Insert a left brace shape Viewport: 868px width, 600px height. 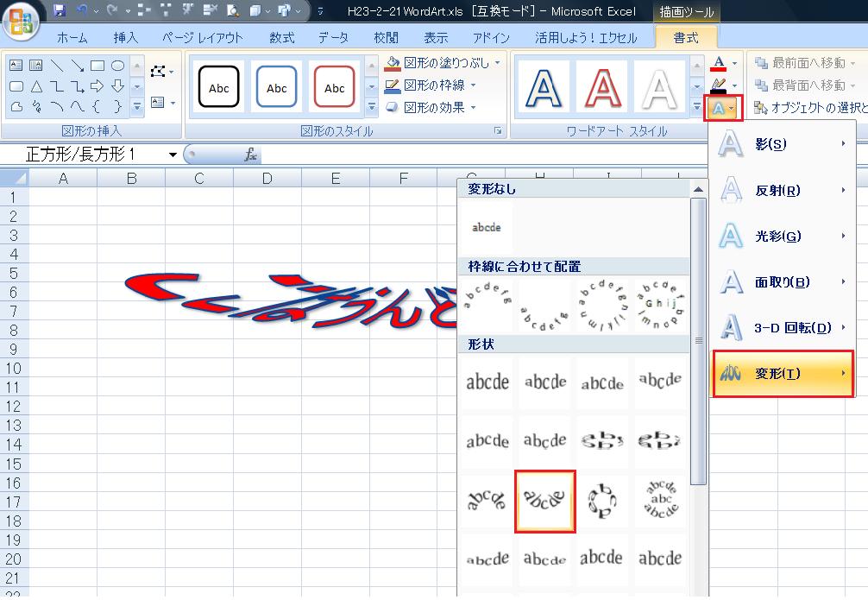coord(97,106)
